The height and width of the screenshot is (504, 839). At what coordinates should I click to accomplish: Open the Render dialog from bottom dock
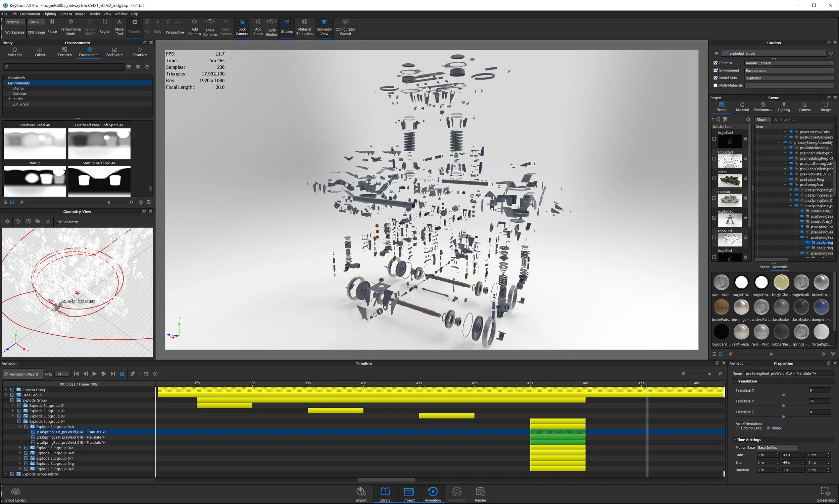pyautogui.click(x=480, y=493)
